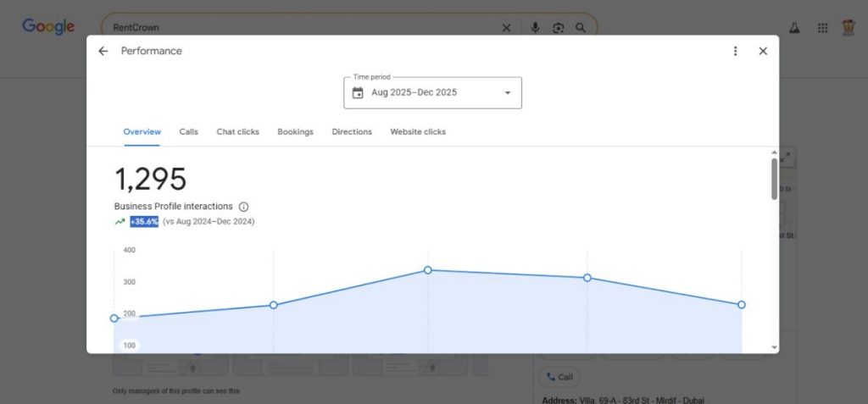Image resolution: width=868 pixels, height=404 pixels.
Task: Select the Website clicks tab
Action: tap(417, 132)
